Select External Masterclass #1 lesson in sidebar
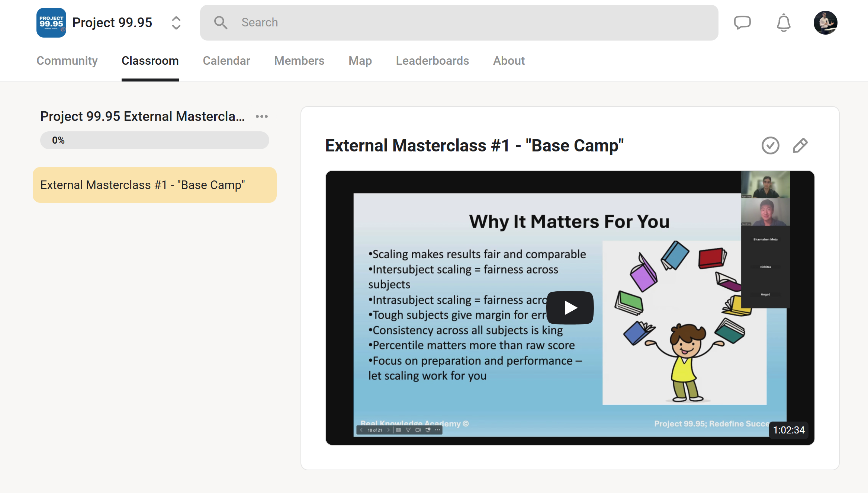Screen dimensions: 868x493 [154, 185]
